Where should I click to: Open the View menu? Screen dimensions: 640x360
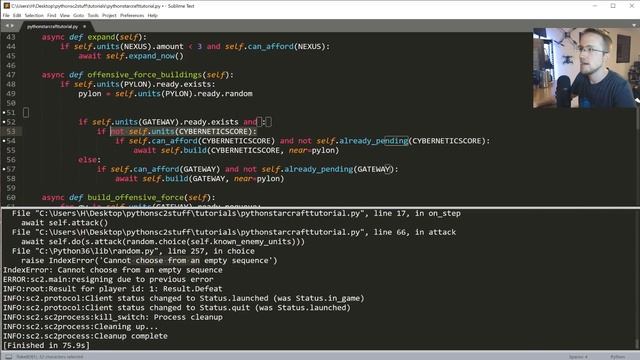click(x=65, y=16)
